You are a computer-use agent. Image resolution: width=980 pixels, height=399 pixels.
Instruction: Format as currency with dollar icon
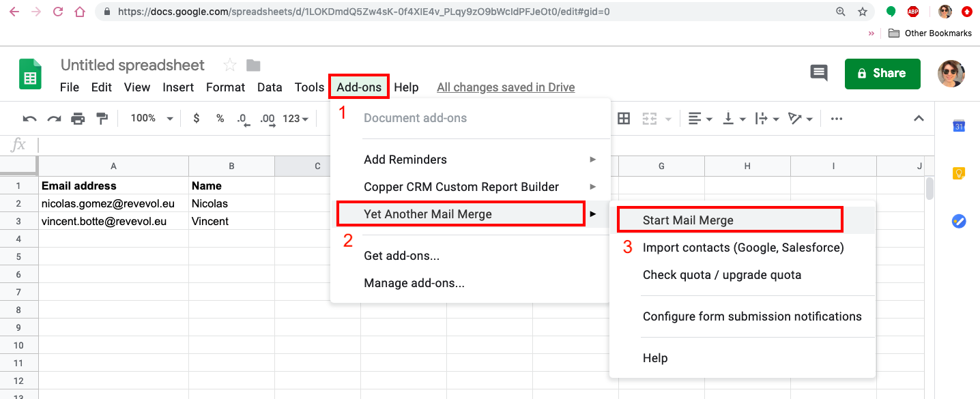coord(197,119)
